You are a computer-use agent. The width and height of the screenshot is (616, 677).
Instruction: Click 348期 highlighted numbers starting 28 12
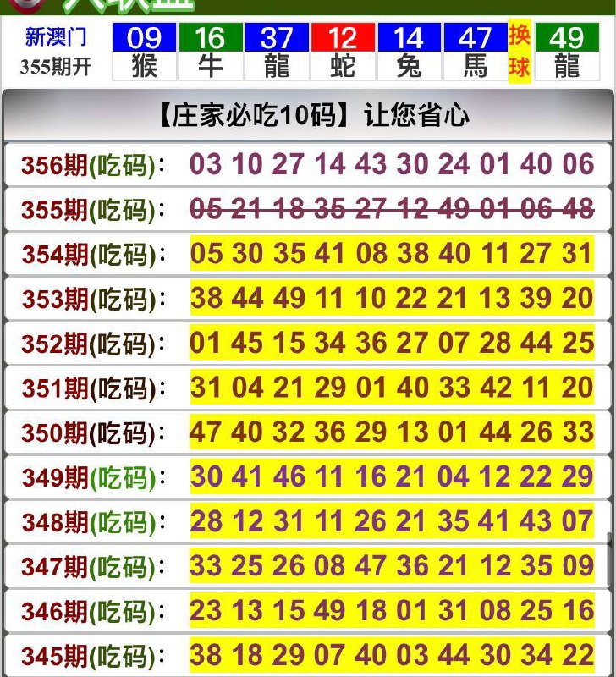[392, 521]
